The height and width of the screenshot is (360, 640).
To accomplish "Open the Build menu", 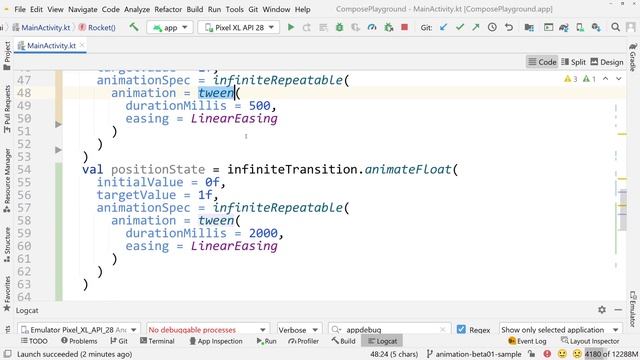I will pyautogui.click(x=195, y=9).
